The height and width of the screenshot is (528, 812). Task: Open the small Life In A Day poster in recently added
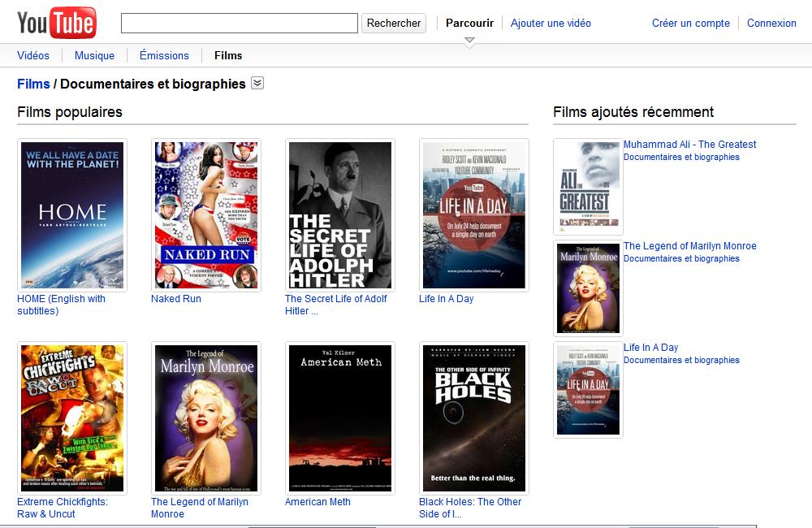click(x=588, y=390)
